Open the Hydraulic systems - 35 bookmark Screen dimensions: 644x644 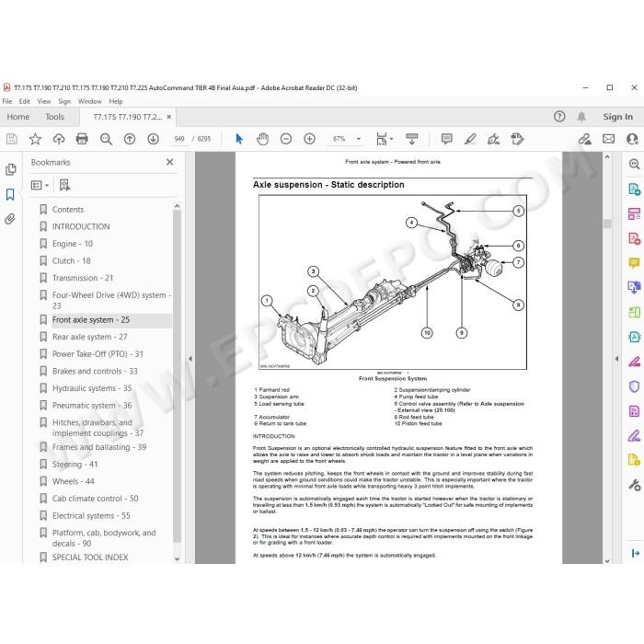[92, 388]
